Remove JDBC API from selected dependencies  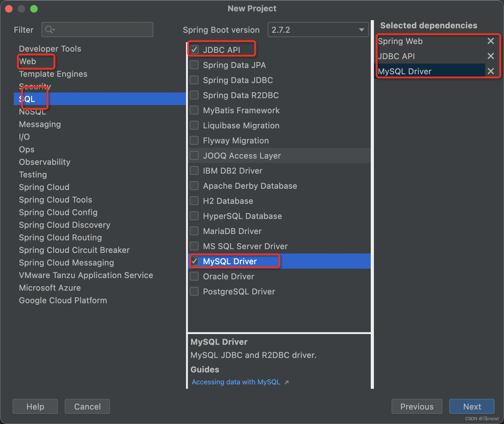[x=490, y=56]
